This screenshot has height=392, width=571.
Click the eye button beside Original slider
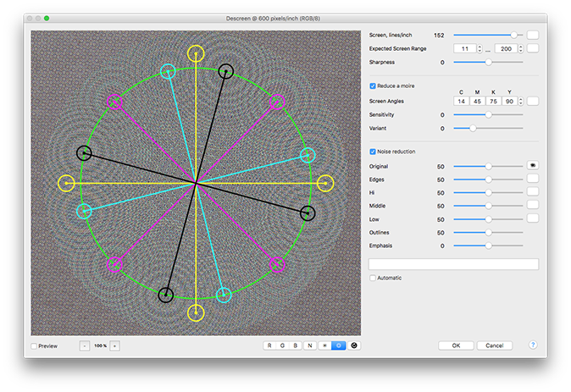point(533,166)
